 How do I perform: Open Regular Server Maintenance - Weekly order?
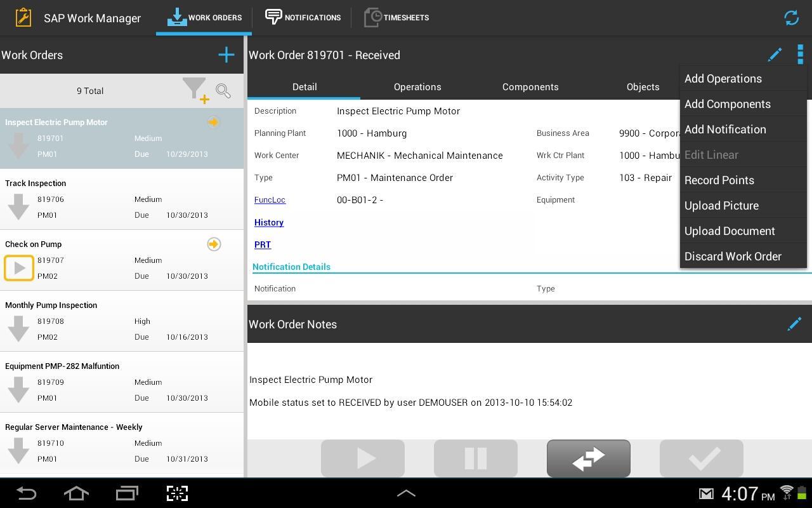[x=122, y=443]
